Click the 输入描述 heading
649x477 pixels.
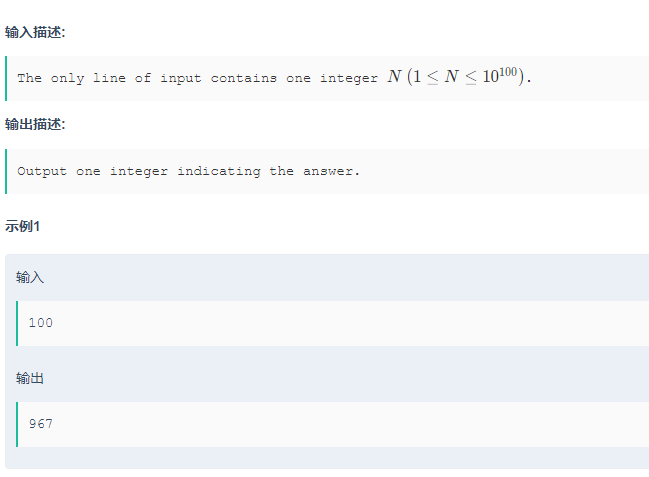(x=35, y=32)
